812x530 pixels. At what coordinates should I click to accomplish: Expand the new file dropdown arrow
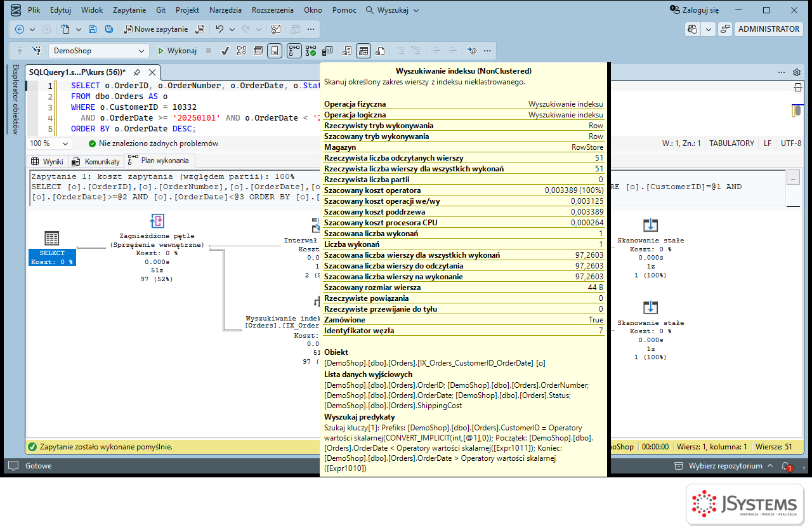[79, 29]
